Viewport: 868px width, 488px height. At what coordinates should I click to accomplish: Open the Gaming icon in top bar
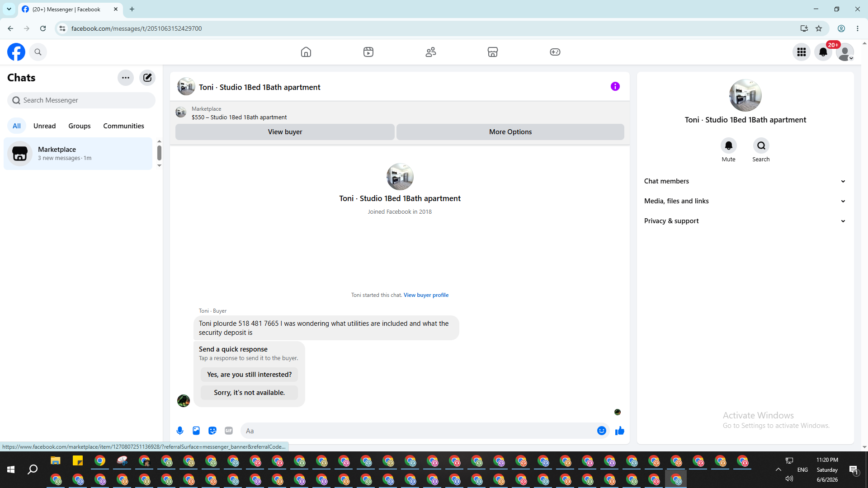pyautogui.click(x=555, y=52)
